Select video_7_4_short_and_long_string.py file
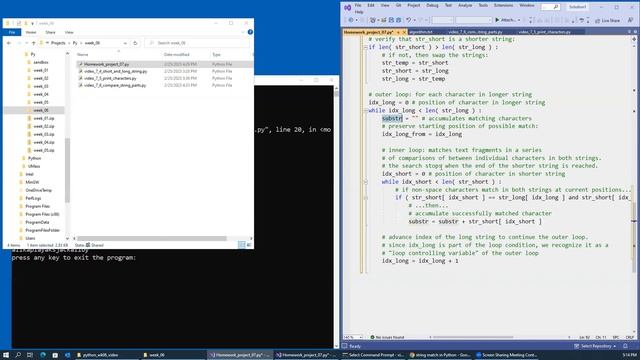 [x=115, y=71]
